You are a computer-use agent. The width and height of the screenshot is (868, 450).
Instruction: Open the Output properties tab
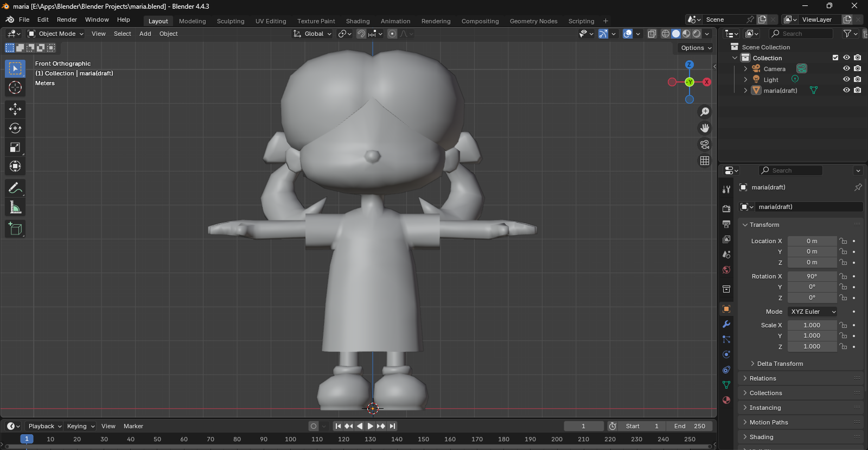(x=726, y=224)
